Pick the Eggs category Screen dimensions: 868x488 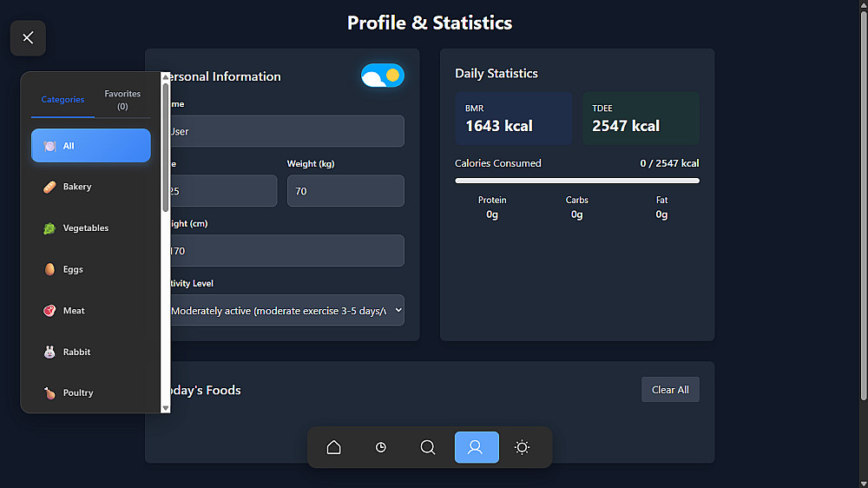coord(91,269)
